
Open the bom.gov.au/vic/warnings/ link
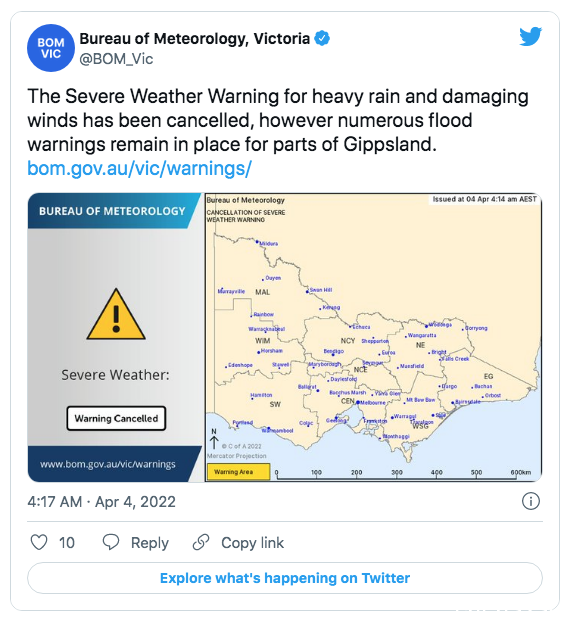click(x=139, y=168)
